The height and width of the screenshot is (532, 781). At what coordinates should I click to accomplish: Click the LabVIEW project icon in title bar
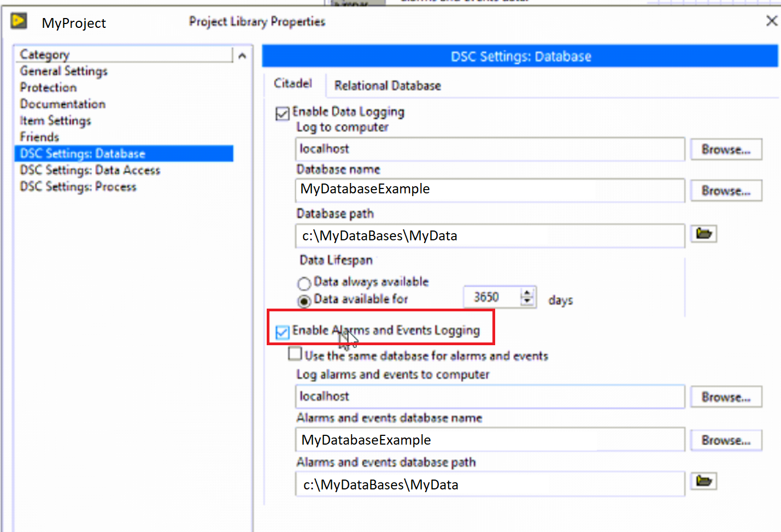[x=19, y=21]
